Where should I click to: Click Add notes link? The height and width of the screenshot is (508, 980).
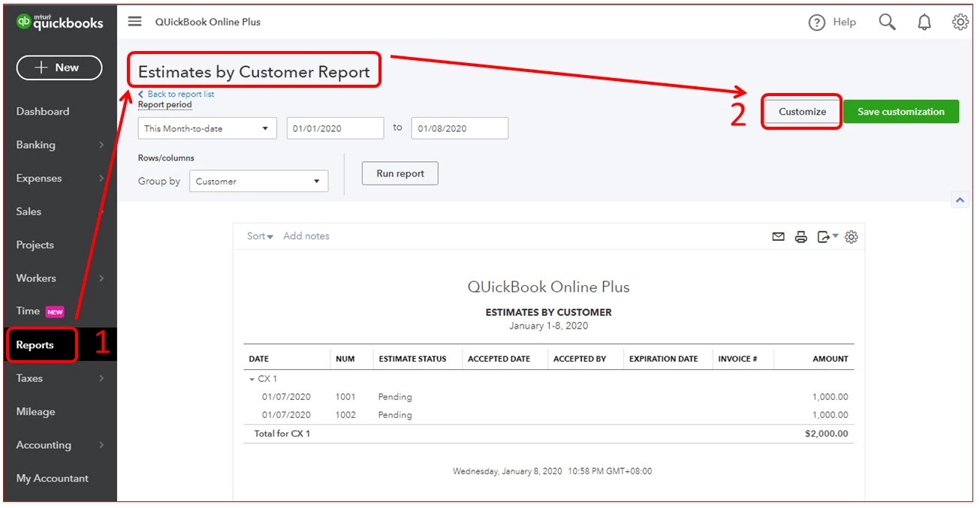point(306,236)
